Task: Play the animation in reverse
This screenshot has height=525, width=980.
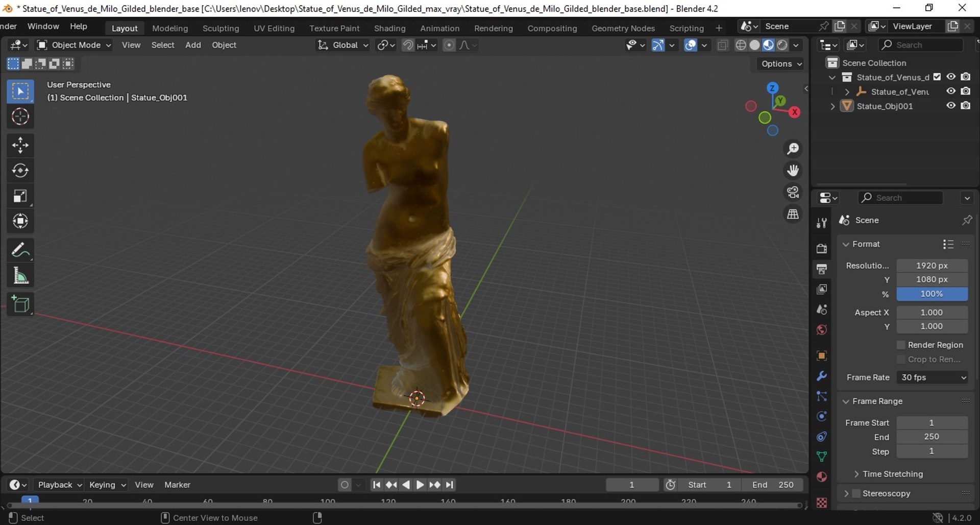Action: pos(406,485)
